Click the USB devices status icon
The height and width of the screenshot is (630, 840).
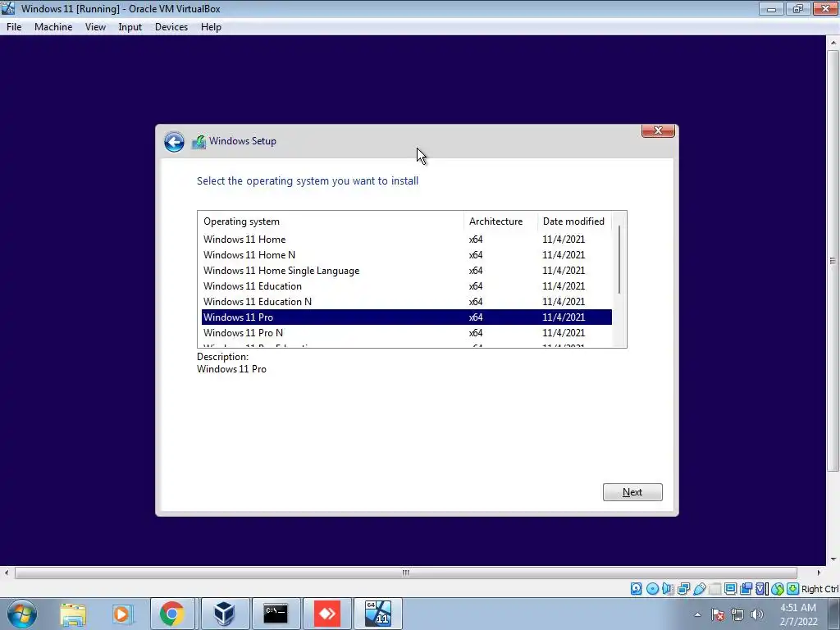pyautogui.click(x=699, y=589)
